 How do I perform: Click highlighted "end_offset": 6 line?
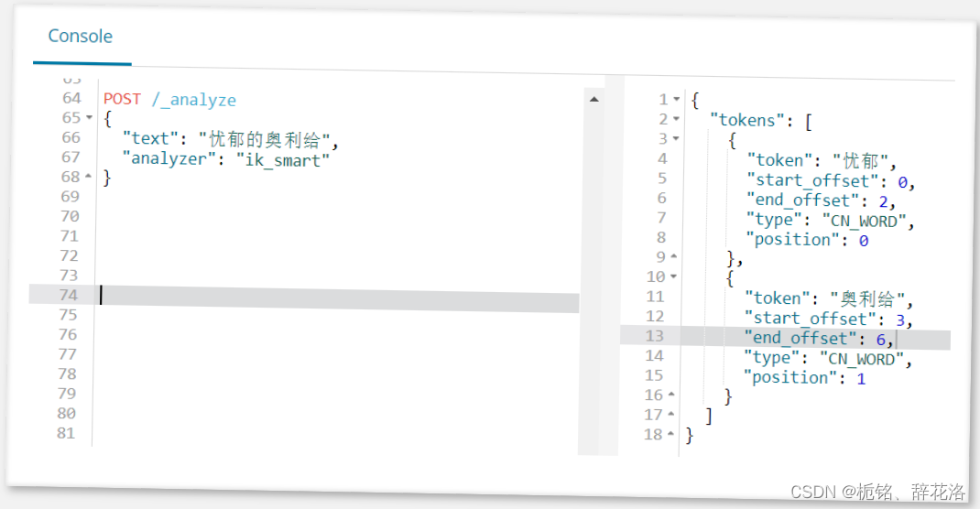tap(786, 339)
